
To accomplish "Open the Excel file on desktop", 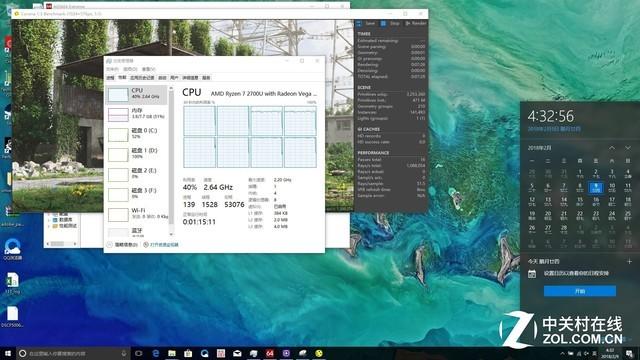I will [12, 283].
